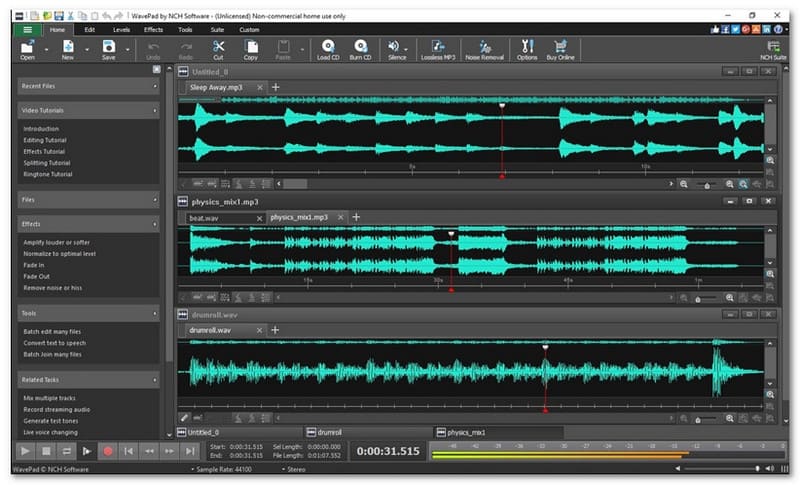Switch to the Edit ribbon tab
The width and height of the screenshot is (800, 485).
point(89,30)
